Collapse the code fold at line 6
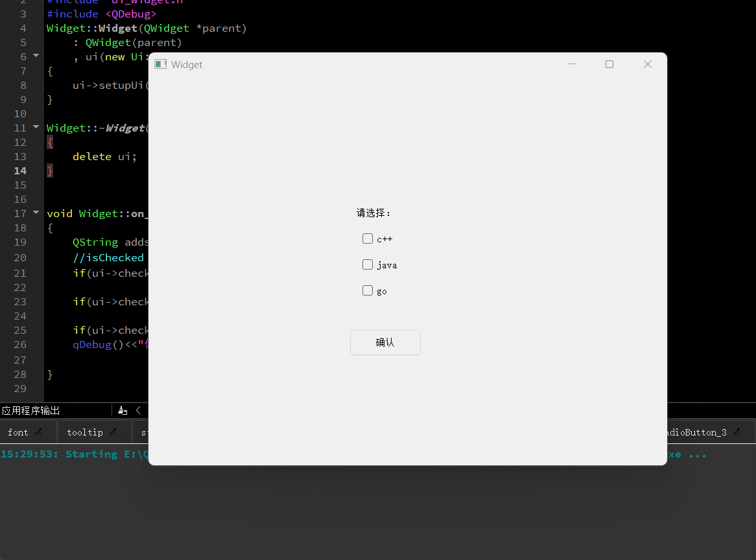Screen dimensions: 756x560 tap(36, 56)
